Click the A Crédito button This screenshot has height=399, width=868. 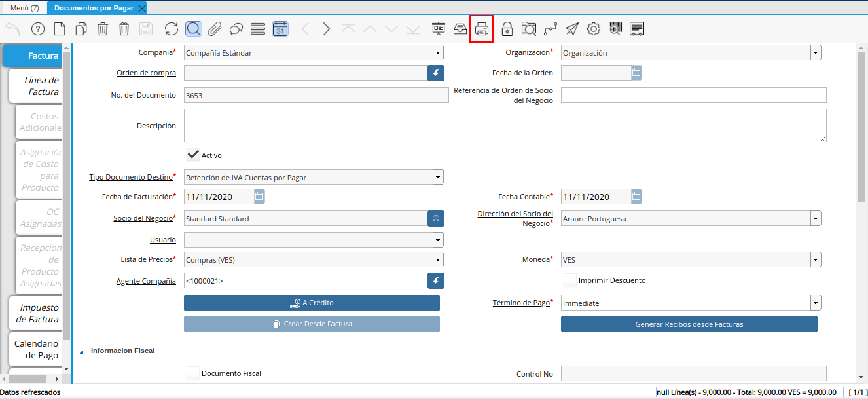312,303
